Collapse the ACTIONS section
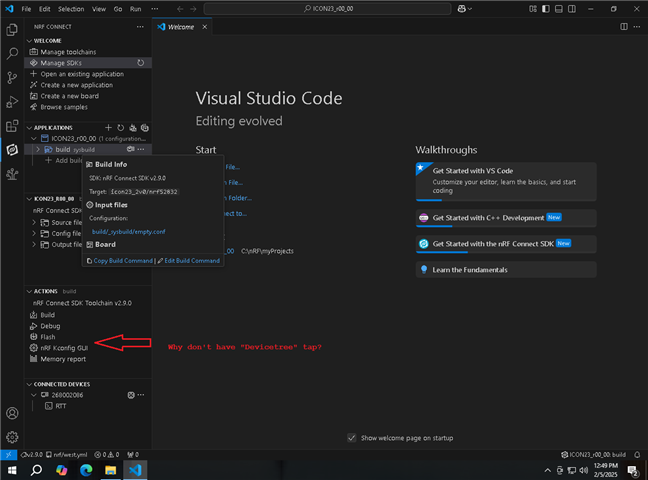 (29, 291)
